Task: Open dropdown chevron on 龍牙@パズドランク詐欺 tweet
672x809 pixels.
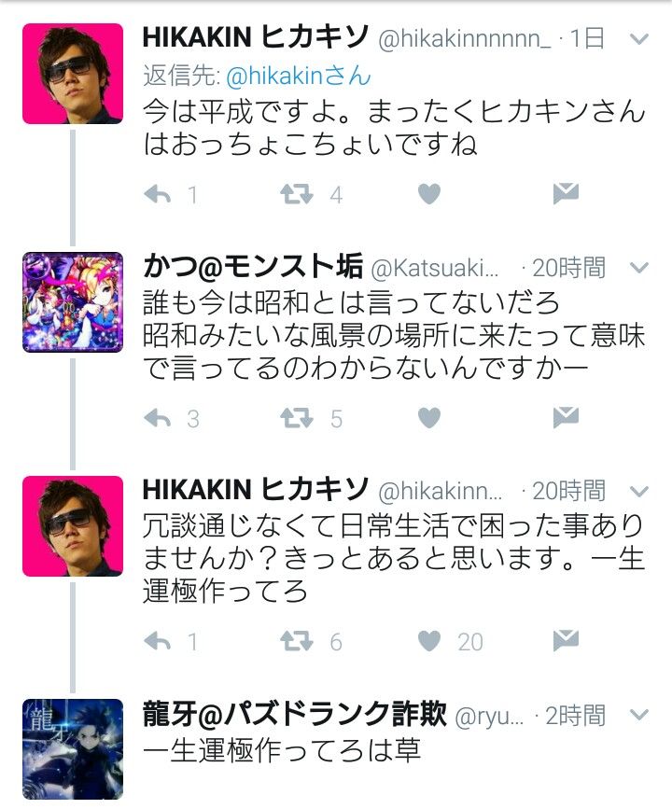Action: [639, 715]
